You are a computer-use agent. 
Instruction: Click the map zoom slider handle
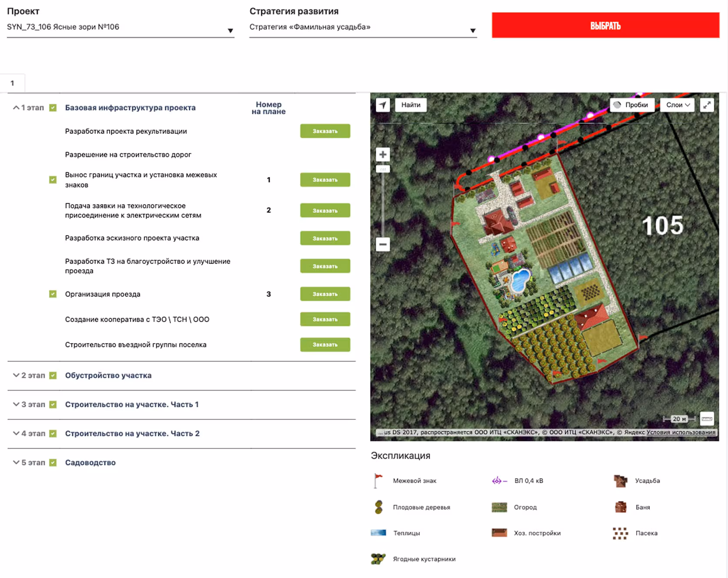[x=383, y=169]
